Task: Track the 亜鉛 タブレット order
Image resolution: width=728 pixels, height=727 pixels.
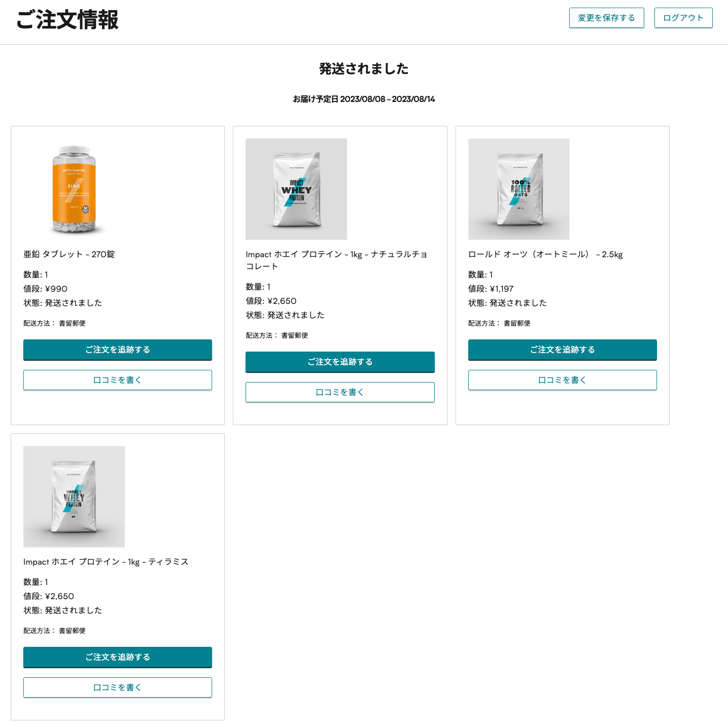Action: 118,350
